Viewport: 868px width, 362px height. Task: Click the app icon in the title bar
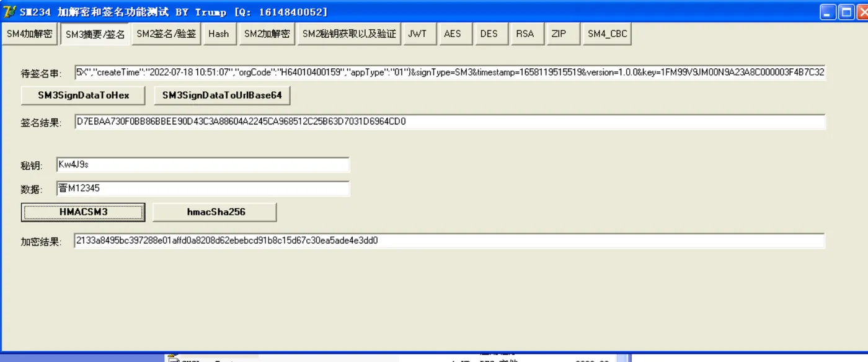tap(9, 12)
